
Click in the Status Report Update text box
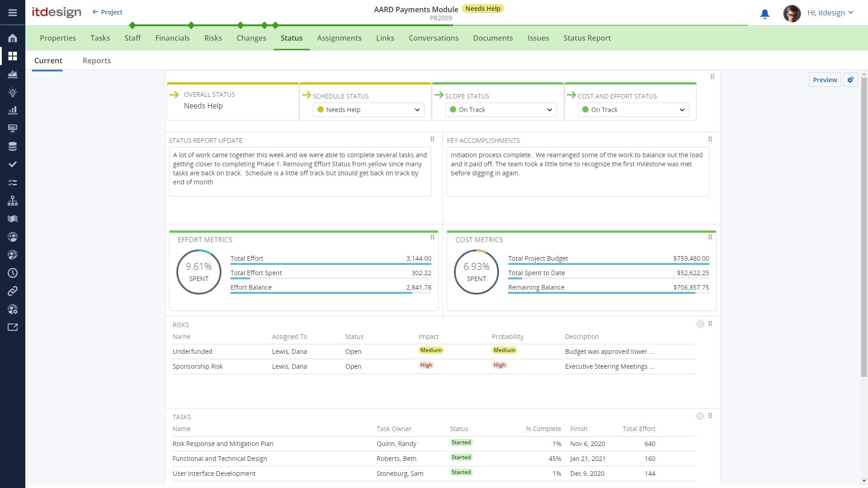300,172
